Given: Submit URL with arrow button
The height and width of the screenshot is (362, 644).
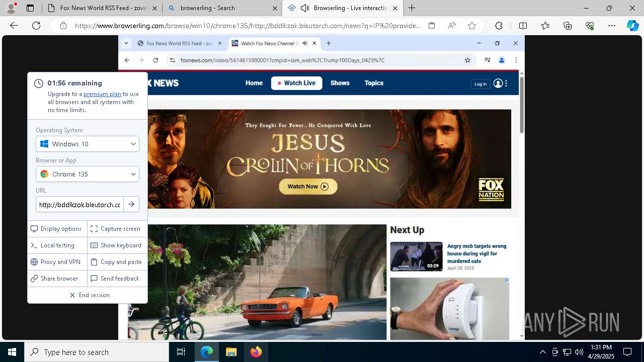Looking at the screenshot, I should pos(131,205).
